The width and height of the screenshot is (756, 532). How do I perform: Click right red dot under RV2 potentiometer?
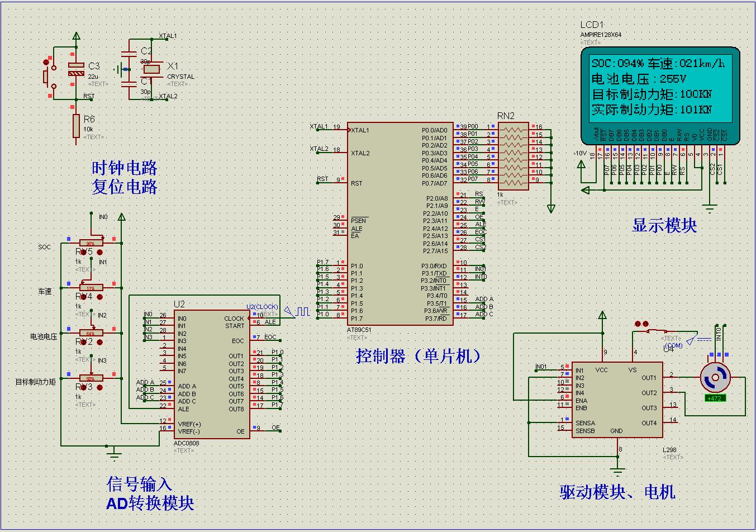click(x=99, y=342)
